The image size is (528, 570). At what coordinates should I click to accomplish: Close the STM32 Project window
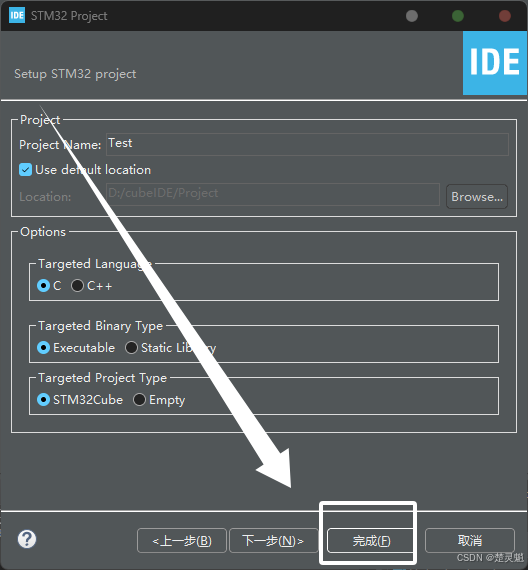pos(505,16)
